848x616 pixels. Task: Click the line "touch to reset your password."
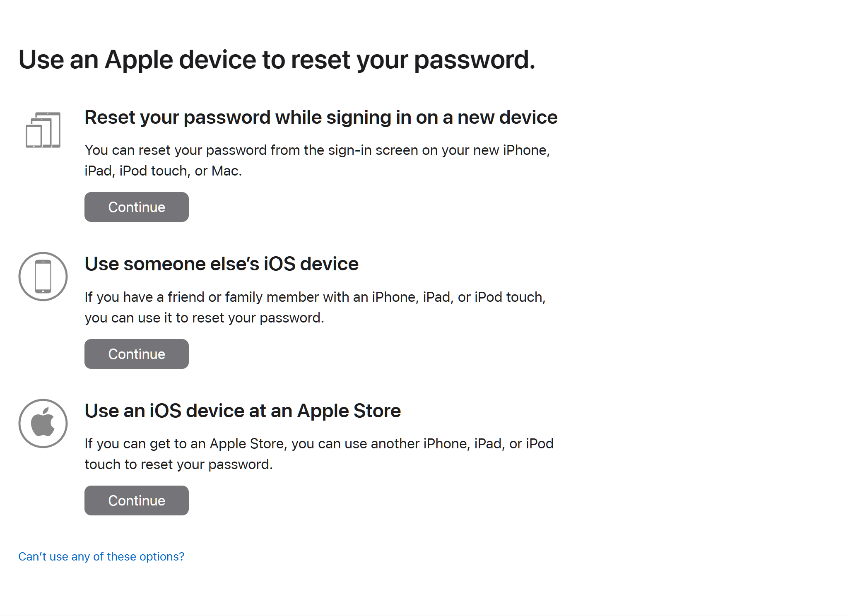tap(179, 464)
